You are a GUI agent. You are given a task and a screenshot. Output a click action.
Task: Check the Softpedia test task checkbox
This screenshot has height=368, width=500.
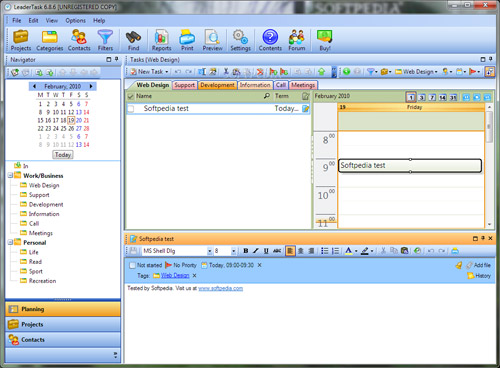coord(131,109)
